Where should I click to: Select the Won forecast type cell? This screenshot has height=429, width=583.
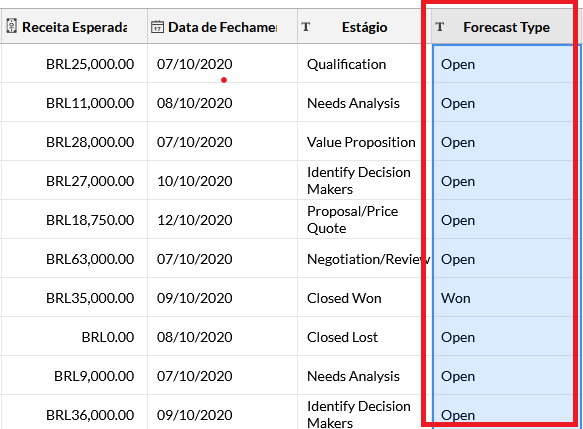(503, 298)
